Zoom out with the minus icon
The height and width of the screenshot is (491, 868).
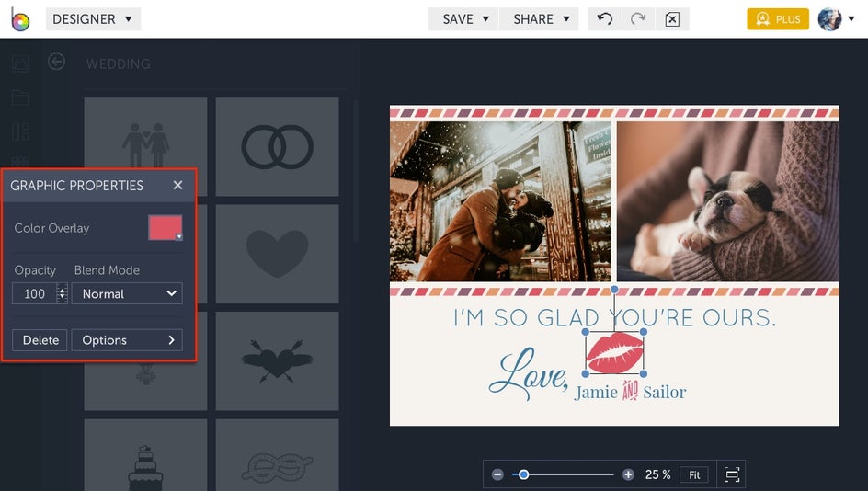pyautogui.click(x=497, y=474)
